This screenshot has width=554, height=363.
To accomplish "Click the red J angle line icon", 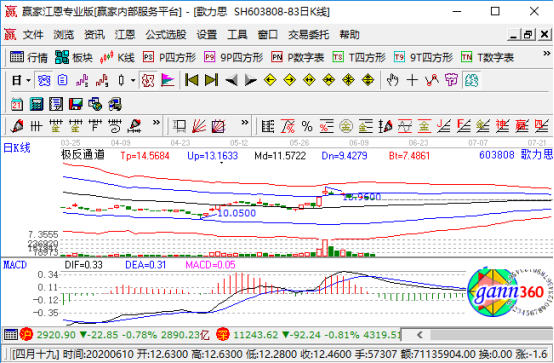I will click(x=443, y=126).
